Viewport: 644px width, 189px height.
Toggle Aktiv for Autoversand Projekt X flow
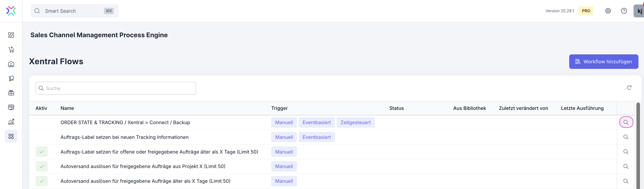point(41,166)
